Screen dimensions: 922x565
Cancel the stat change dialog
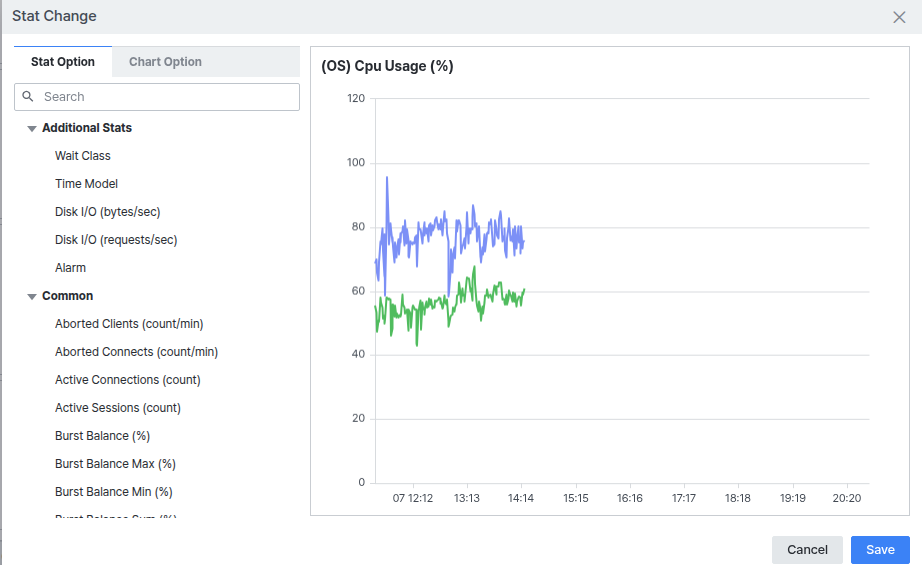(x=807, y=550)
